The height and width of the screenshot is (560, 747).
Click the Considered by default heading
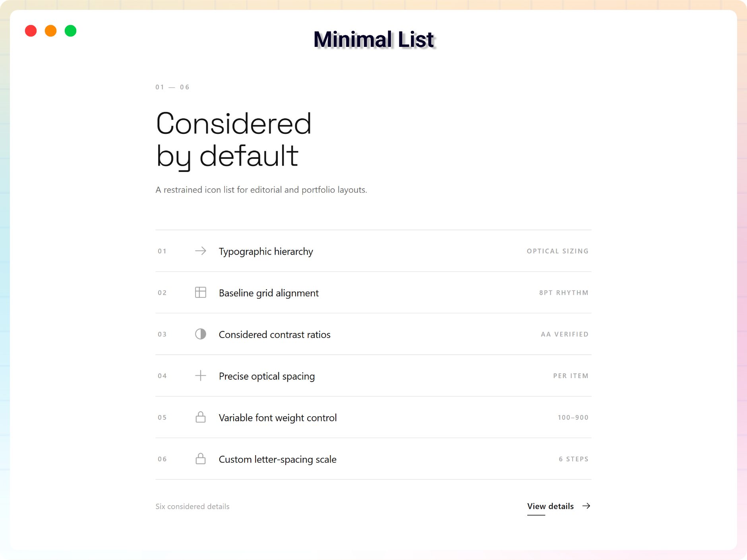234,139
